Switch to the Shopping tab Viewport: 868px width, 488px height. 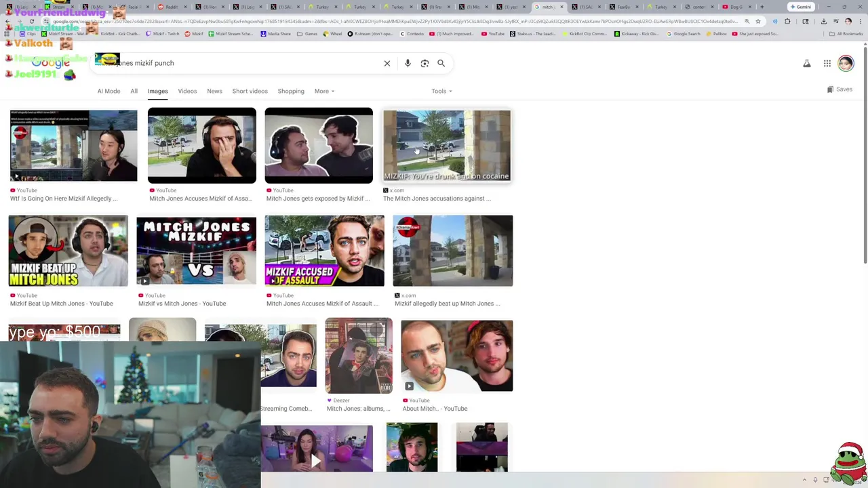click(291, 91)
